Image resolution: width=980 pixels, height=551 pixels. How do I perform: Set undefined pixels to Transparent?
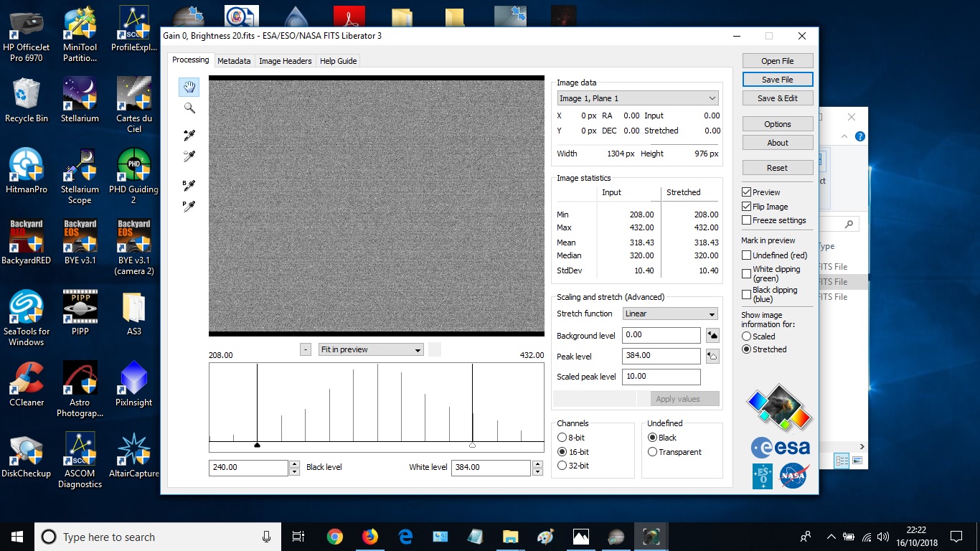[652, 452]
